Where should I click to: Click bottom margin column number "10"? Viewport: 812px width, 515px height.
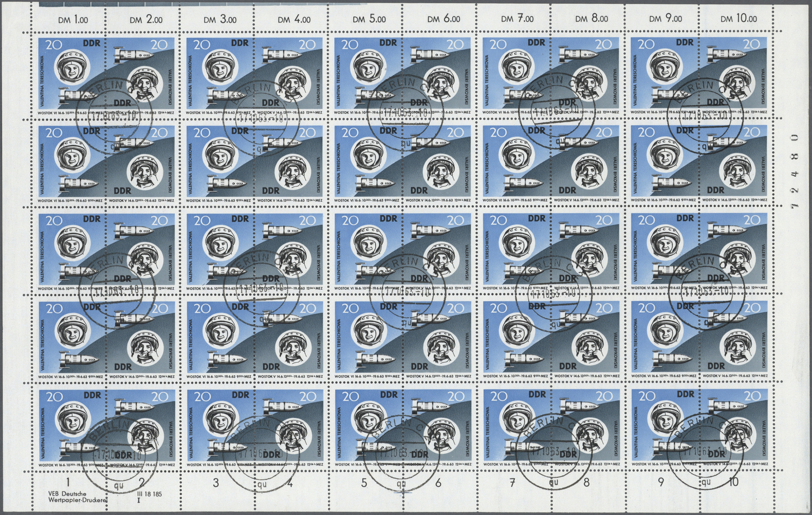733,482
